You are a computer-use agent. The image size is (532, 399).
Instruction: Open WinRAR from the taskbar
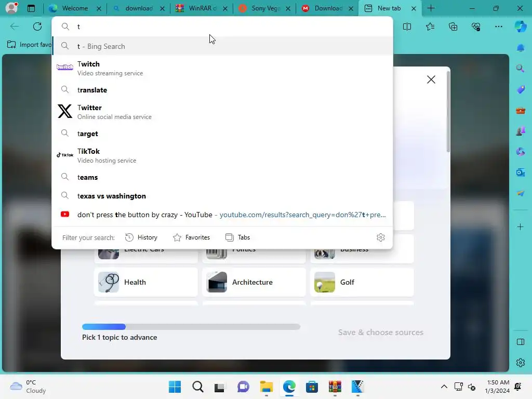(x=335, y=387)
